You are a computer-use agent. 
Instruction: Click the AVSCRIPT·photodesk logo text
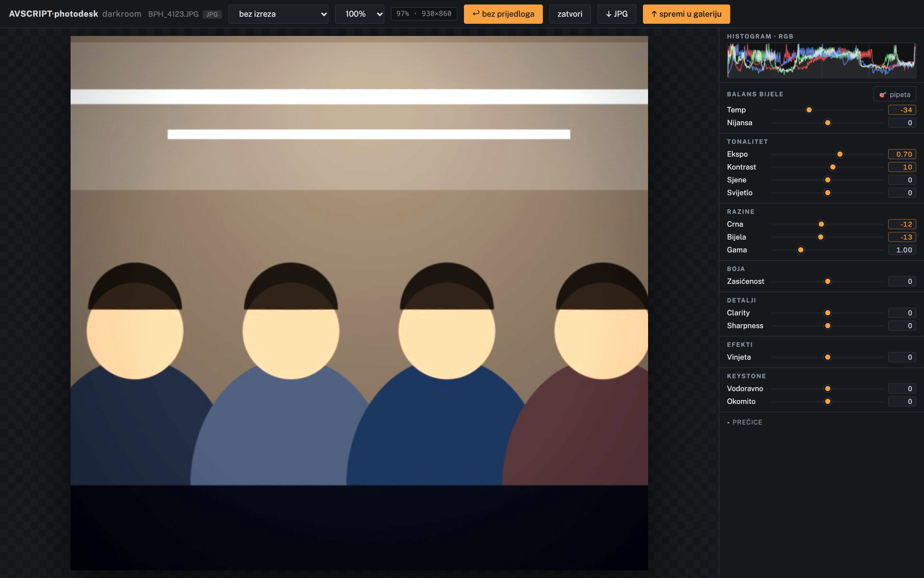[54, 14]
